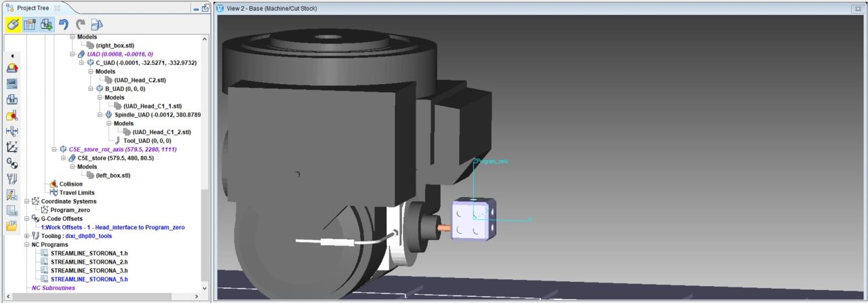The image size is (868, 303).
Task: Collapse the Coordinate Systems tree node
Action: click(x=27, y=201)
